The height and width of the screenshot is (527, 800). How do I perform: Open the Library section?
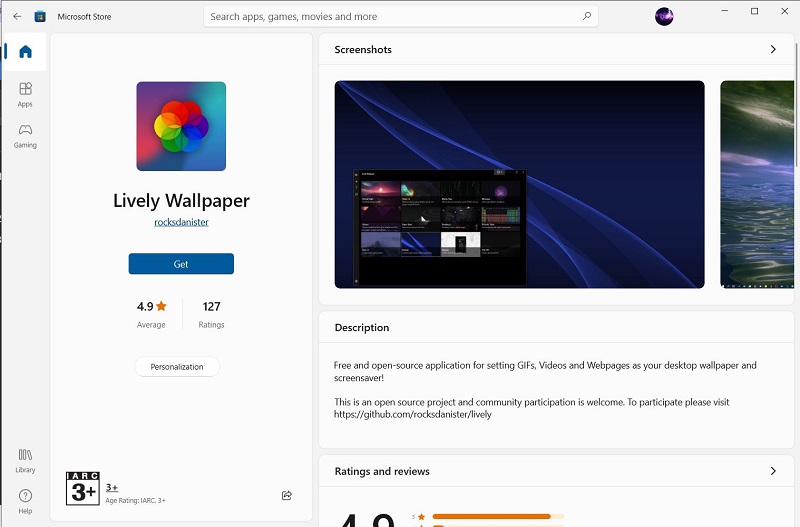25,461
